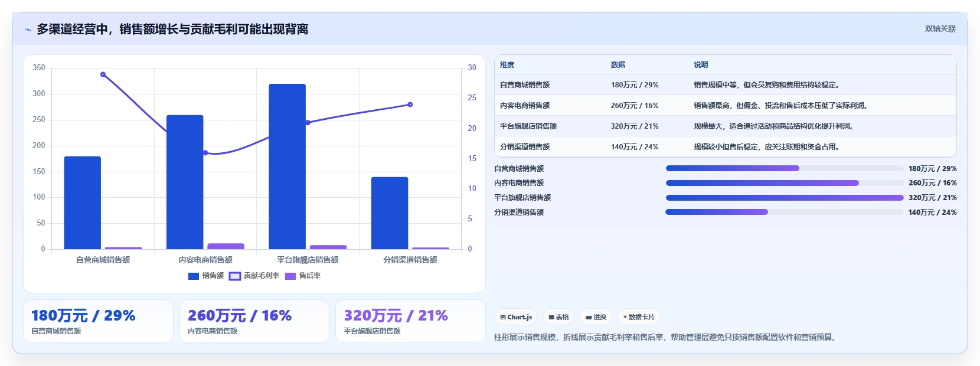This screenshot has width=980, height=366.
Task: Click the 320万元 / 21% progress value label
Action: pyautogui.click(x=932, y=198)
